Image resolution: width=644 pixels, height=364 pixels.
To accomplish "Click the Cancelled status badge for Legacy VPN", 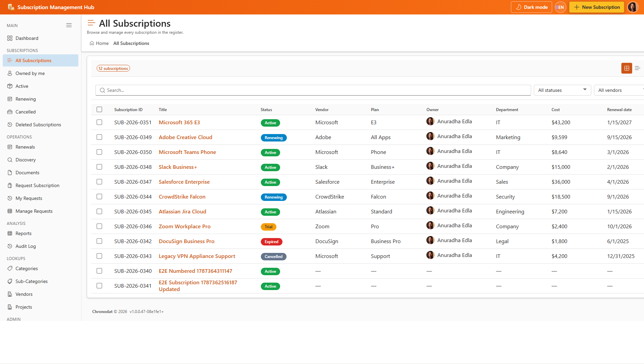I will (273, 257).
